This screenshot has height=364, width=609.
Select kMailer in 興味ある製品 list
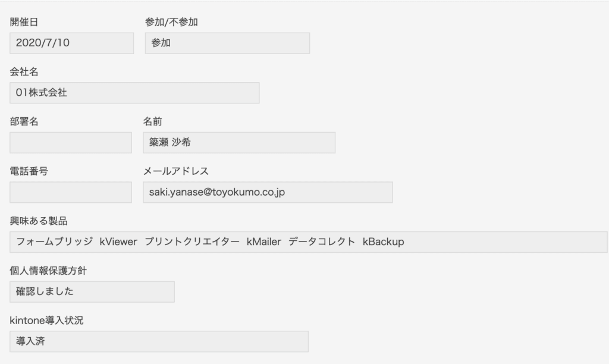pyautogui.click(x=263, y=241)
